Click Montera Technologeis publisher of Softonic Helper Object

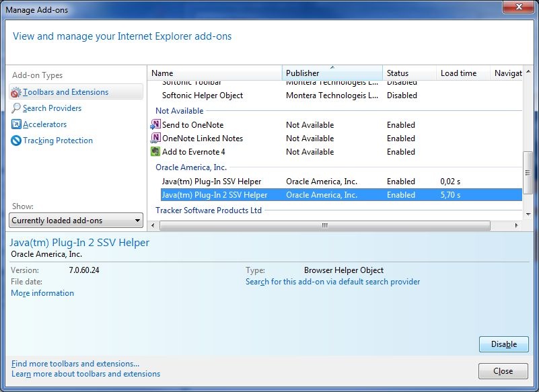pyautogui.click(x=332, y=95)
